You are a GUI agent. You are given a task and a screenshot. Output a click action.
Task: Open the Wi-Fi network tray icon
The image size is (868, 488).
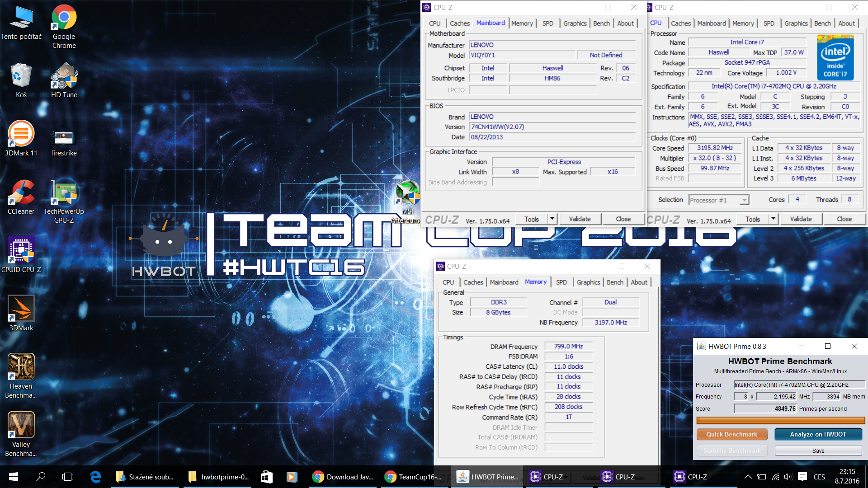tap(775, 477)
